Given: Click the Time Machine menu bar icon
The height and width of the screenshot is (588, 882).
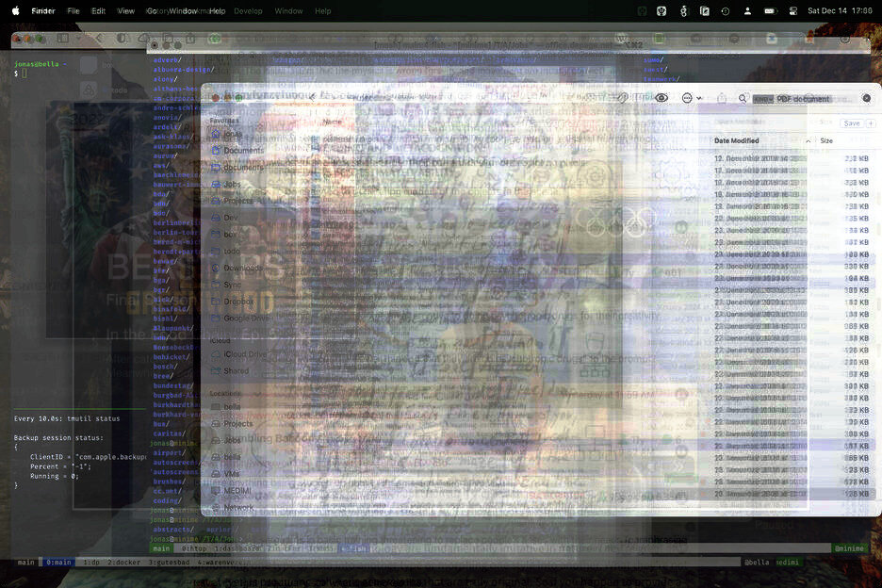Looking at the screenshot, I should point(725,10).
